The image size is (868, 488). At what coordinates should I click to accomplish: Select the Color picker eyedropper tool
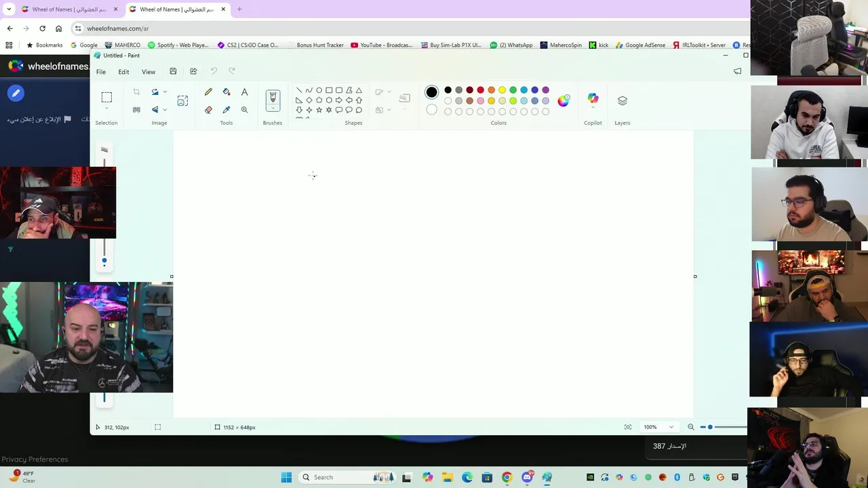tap(226, 109)
